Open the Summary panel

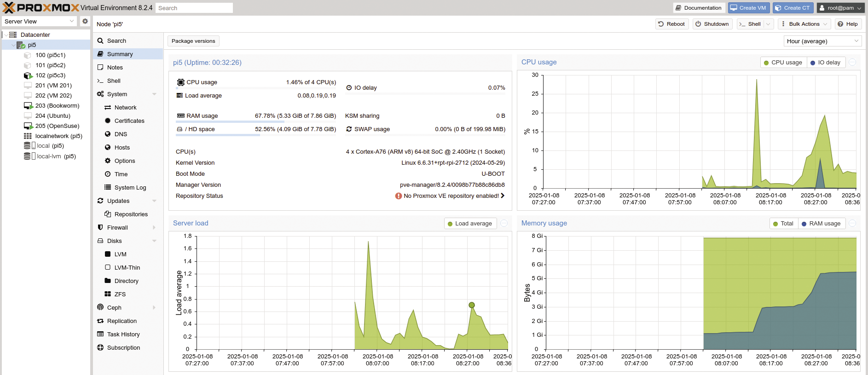(128, 54)
